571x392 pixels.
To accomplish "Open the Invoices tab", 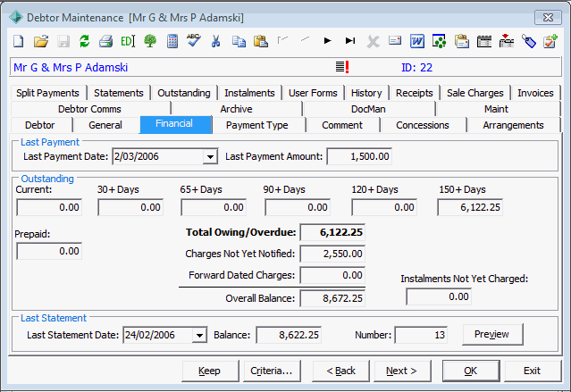I will click(535, 93).
